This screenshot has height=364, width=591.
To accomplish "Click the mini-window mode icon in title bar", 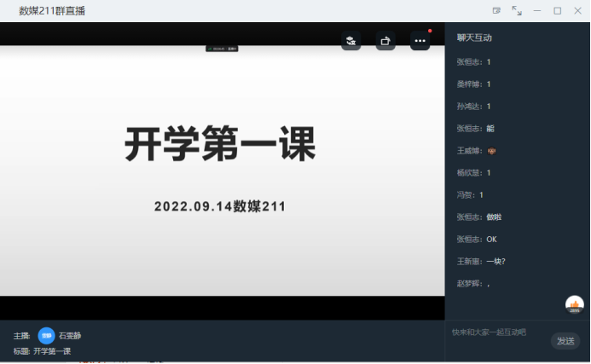I will point(496,11).
